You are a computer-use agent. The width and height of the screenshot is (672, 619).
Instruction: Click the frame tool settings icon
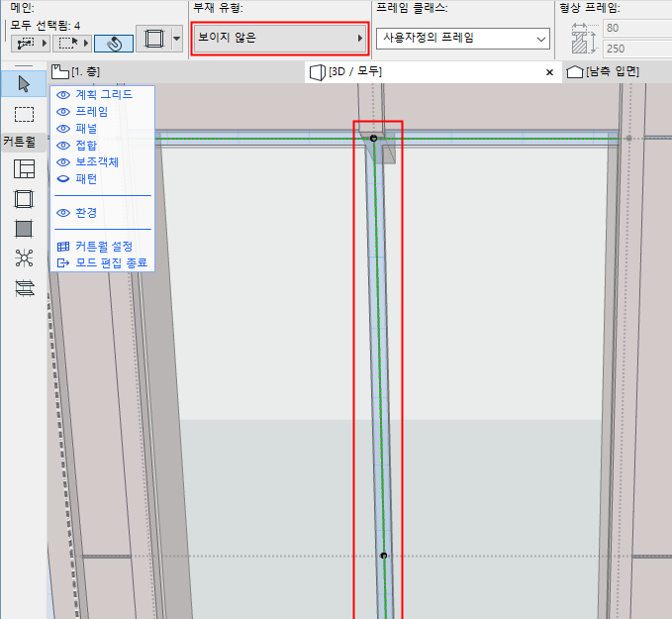point(154,39)
